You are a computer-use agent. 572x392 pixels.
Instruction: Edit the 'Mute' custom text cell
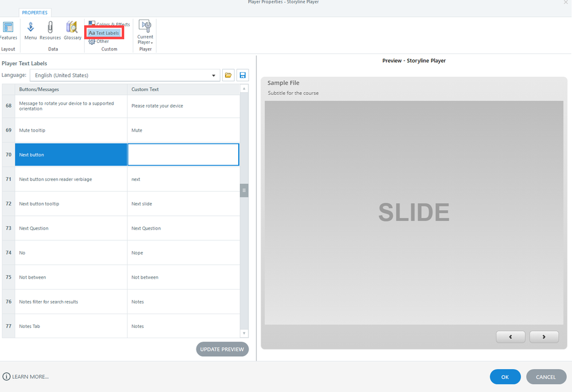[183, 130]
